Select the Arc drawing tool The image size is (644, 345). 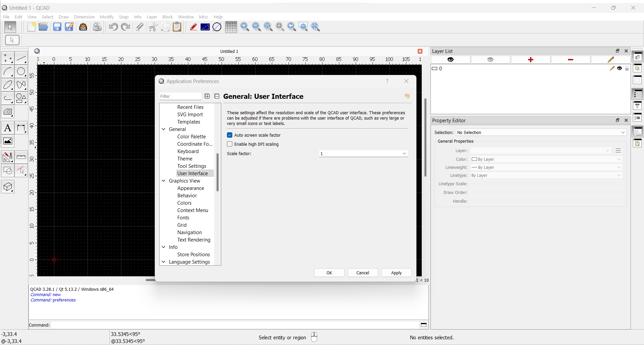click(x=8, y=71)
